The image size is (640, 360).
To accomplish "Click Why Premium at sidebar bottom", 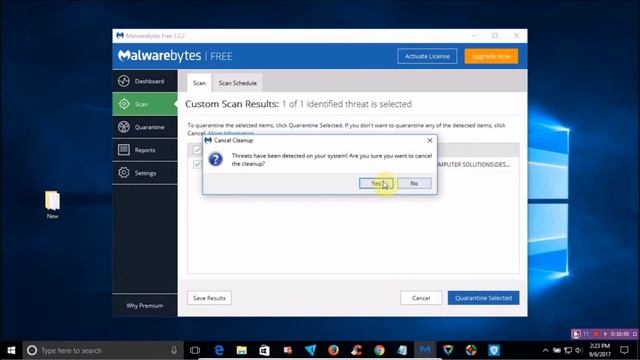I will point(145,305).
